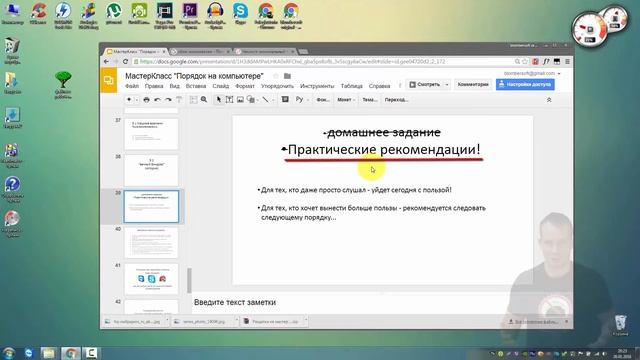Insert an image using the toolbar icon

240,100
